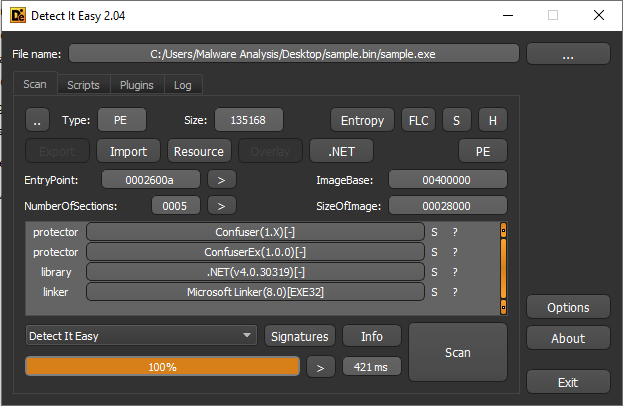Open the Signatures button

pyautogui.click(x=300, y=336)
